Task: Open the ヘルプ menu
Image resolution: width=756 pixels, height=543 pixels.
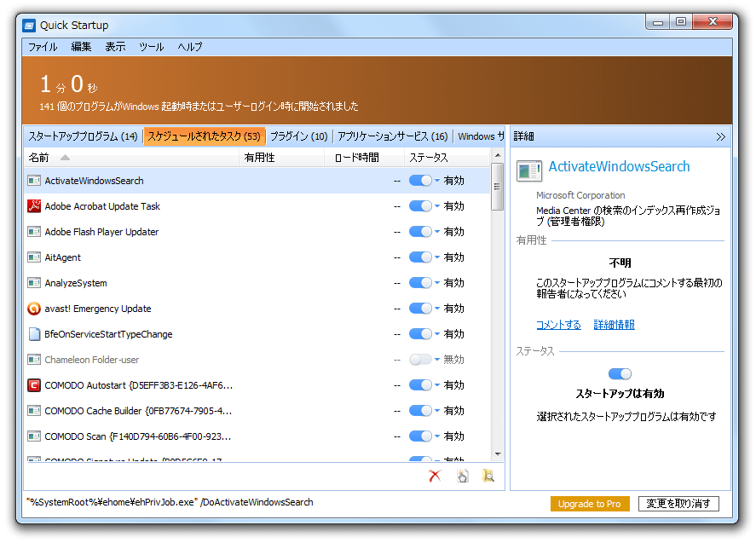Action: [190, 47]
